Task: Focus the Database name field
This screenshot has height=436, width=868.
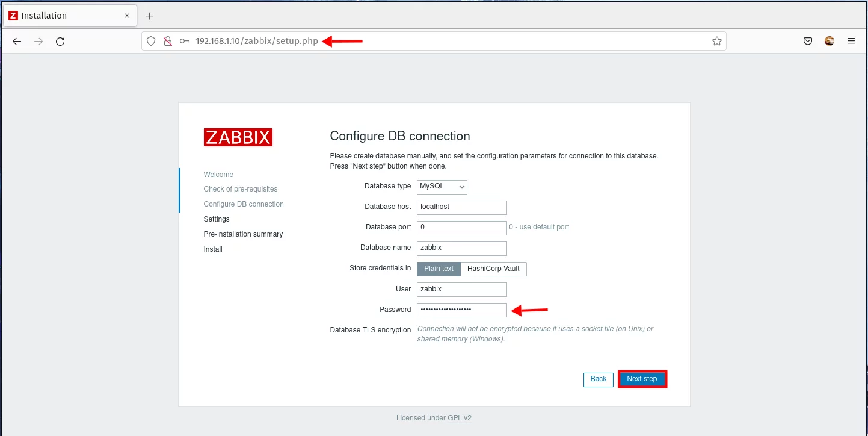Action: tap(462, 248)
